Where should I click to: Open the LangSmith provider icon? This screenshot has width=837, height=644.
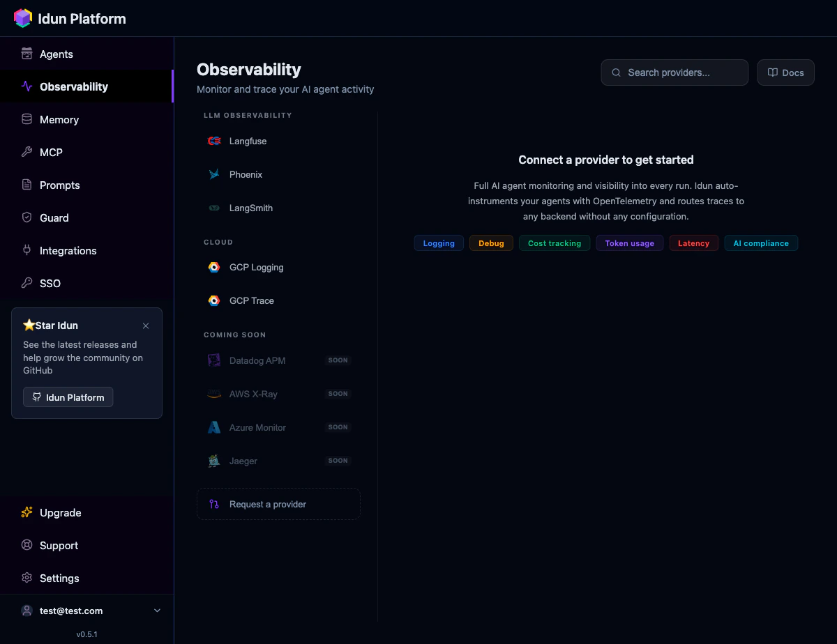(213, 208)
